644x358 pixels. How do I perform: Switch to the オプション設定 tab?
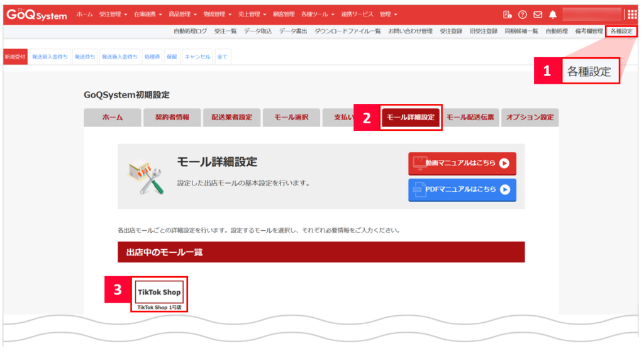[x=530, y=118]
